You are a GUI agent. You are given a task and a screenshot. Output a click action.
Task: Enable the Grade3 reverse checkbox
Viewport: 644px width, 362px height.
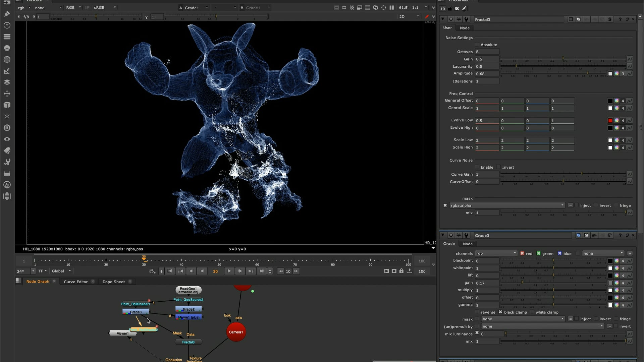click(x=477, y=312)
